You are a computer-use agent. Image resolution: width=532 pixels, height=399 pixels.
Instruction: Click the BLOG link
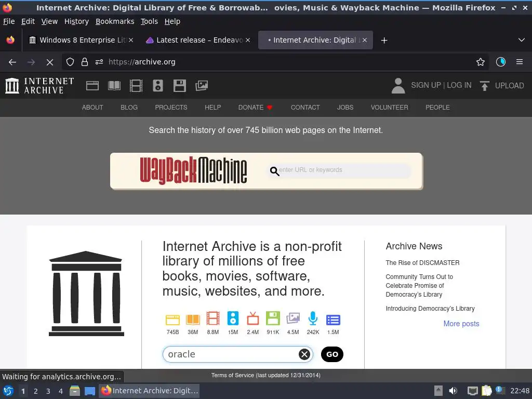(129, 108)
